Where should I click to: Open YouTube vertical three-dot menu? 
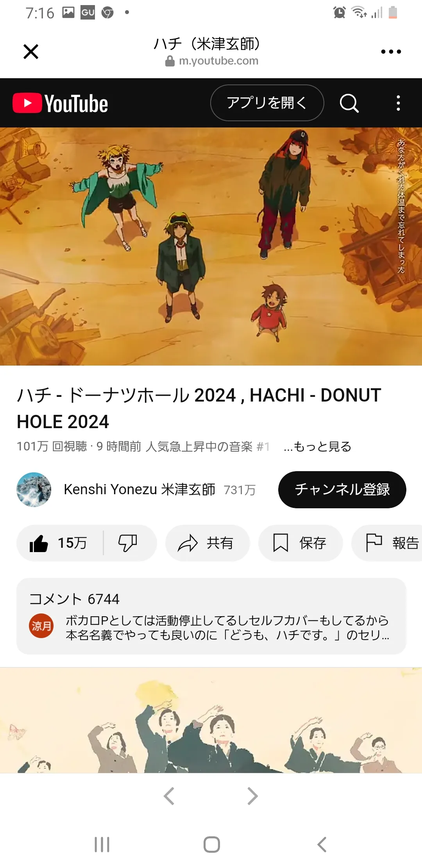pyautogui.click(x=398, y=103)
